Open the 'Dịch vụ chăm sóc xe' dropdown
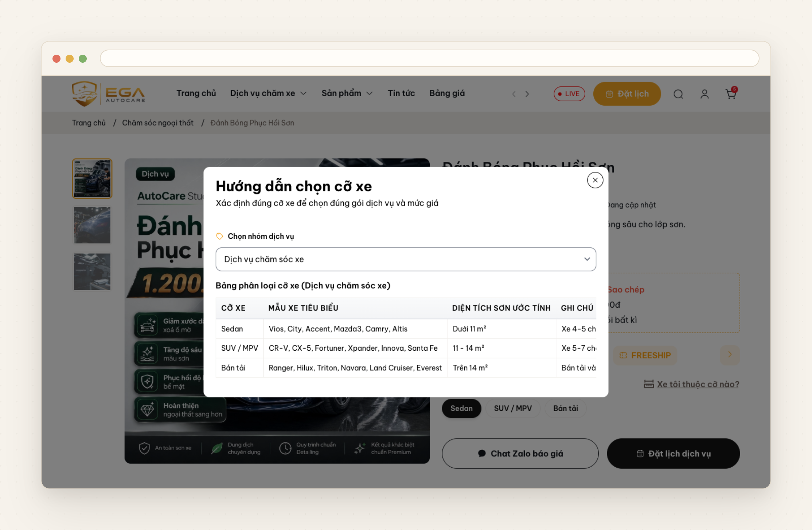This screenshot has height=530, width=812. click(x=406, y=259)
